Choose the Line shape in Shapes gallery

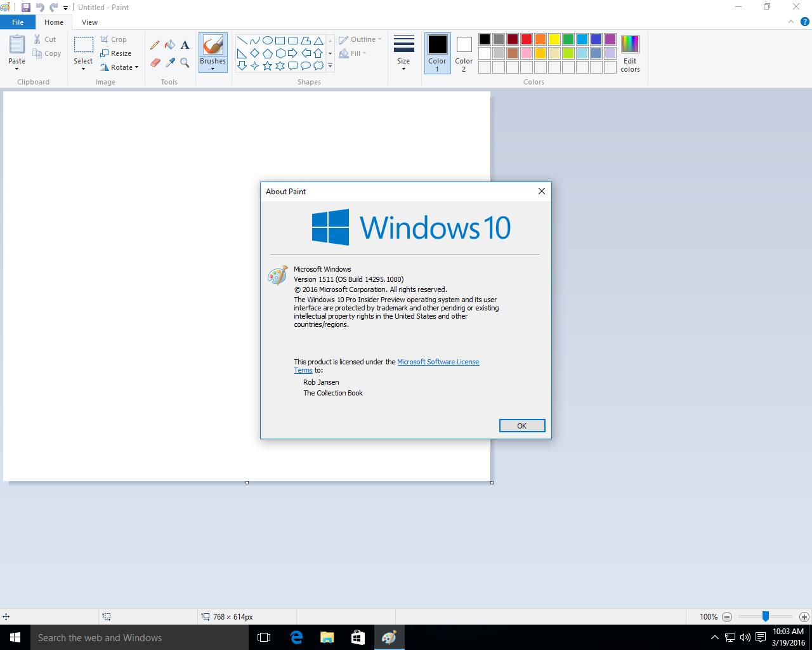242,40
